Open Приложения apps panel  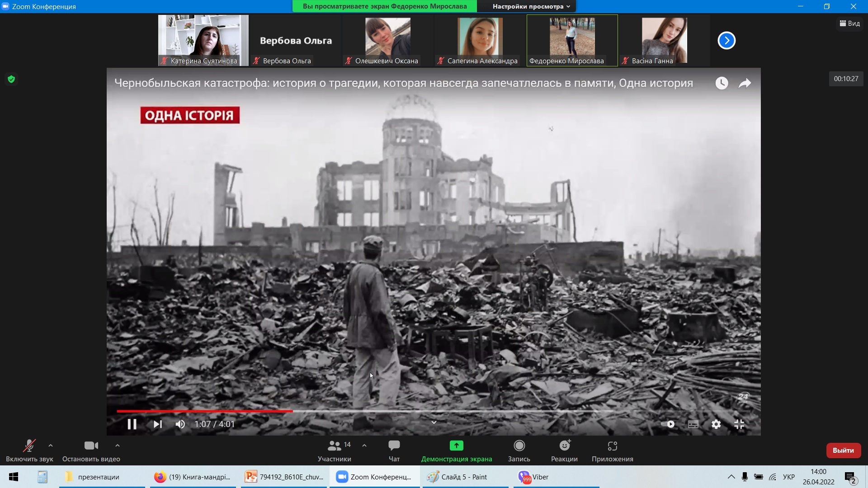coord(613,450)
